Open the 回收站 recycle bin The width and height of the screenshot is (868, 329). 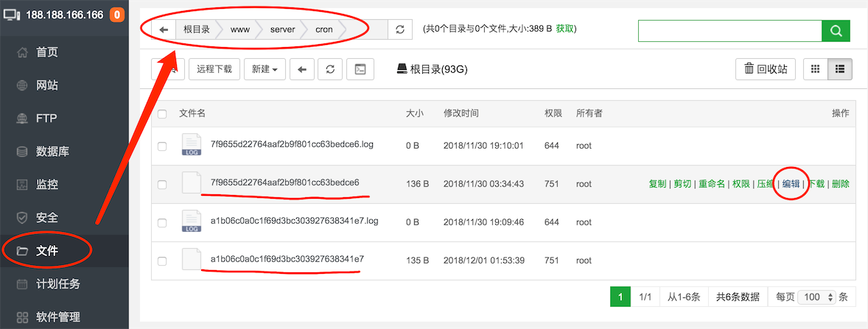click(x=766, y=69)
